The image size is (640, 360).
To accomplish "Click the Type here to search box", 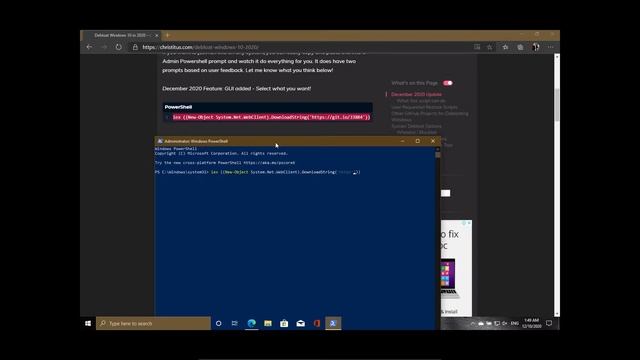I will click(x=153, y=323).
